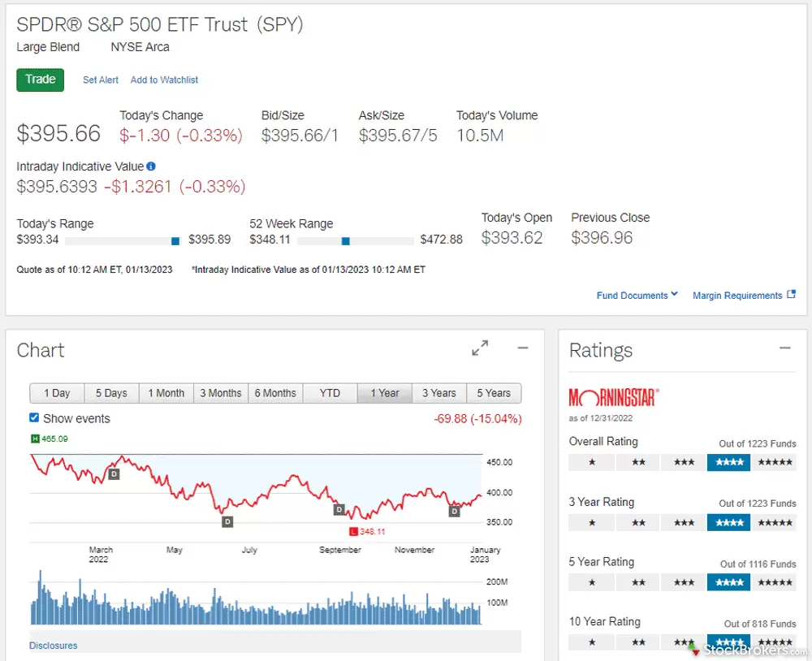Screen dimensions: 812x661
Task: Click the dividend D marker near January 2023
Action: (x=455, y=511)
